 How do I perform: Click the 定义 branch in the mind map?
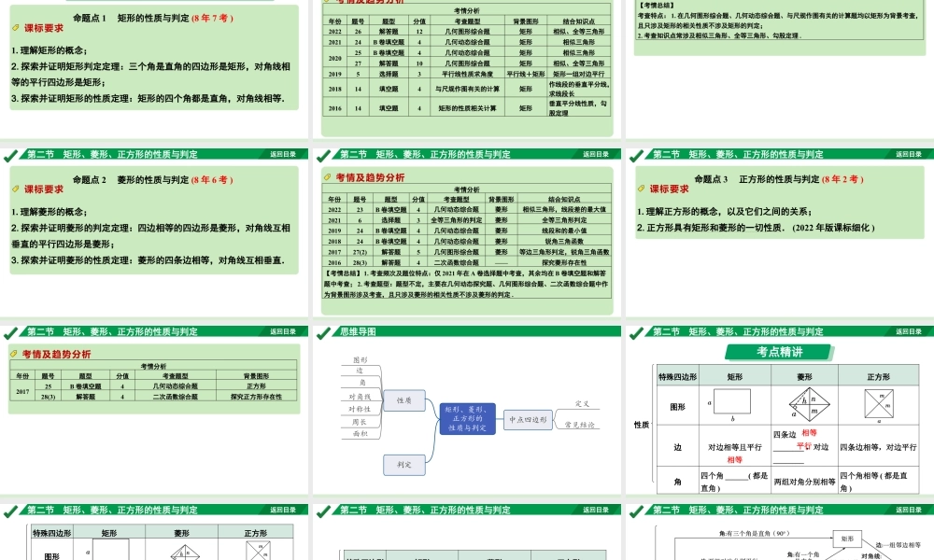tap(582, 403)
